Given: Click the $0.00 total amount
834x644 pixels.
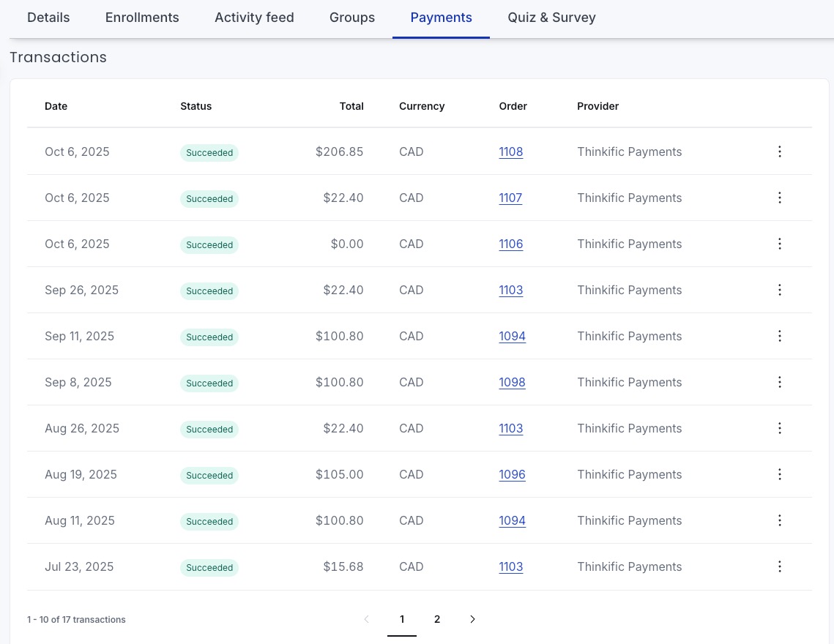Looking at the screenshot, I should pos(347,244).
